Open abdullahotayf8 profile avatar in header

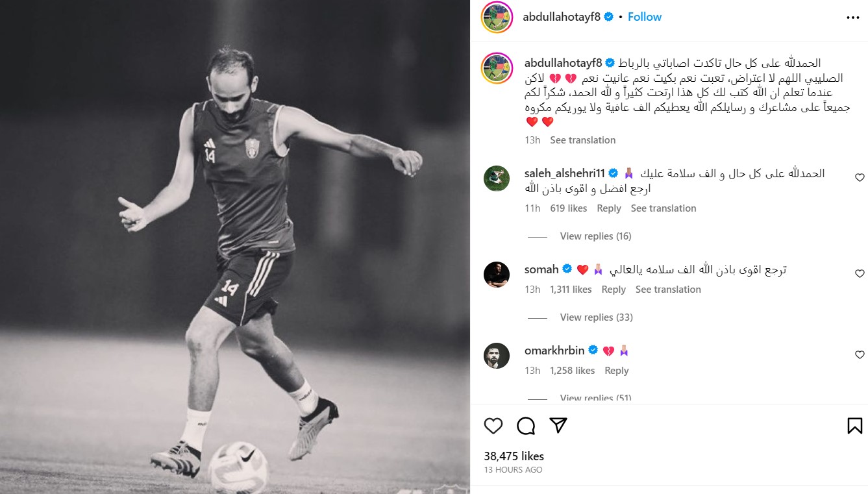[x=497, y=18]
